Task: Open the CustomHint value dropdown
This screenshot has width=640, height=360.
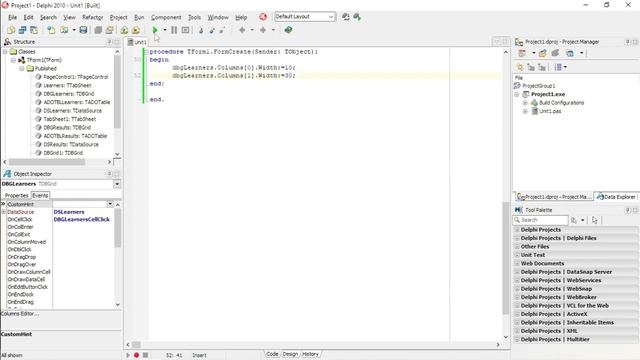Action: [110, 204]
